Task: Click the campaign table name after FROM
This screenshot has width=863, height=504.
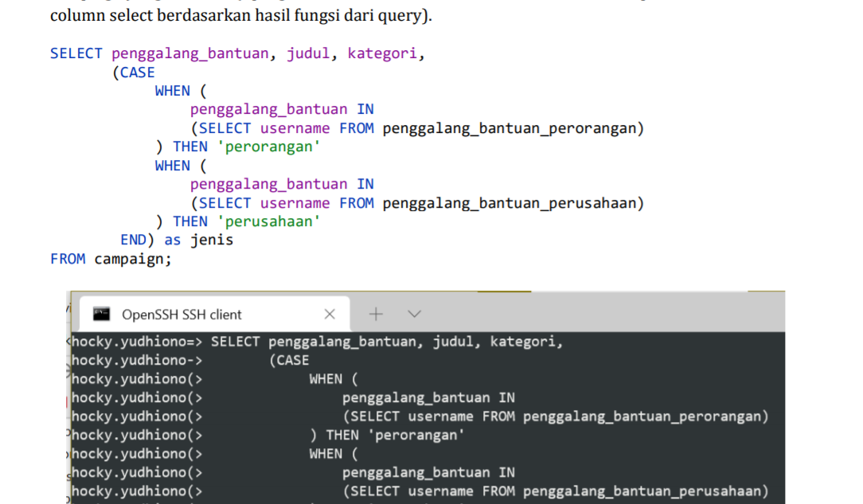Action: click(131, 258)
